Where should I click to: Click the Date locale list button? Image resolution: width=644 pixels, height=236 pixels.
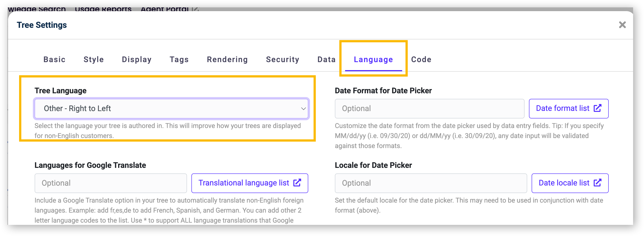(570, 183)
